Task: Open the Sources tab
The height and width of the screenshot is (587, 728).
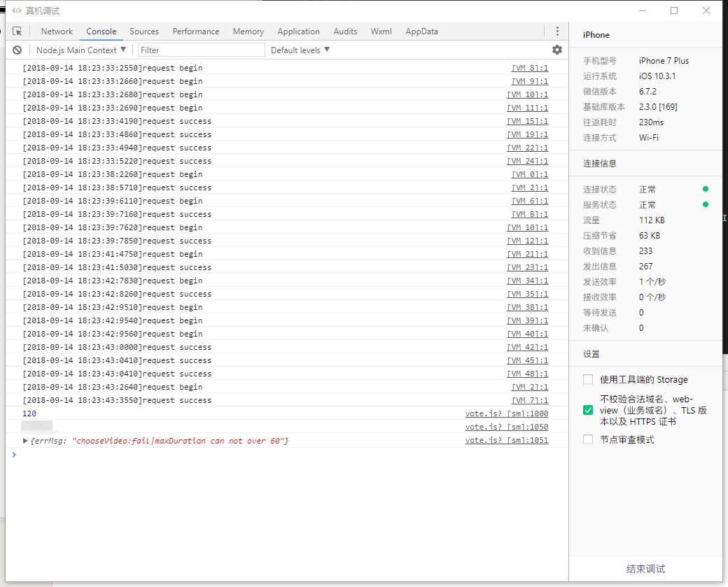Action: click(x=144, y=31)
